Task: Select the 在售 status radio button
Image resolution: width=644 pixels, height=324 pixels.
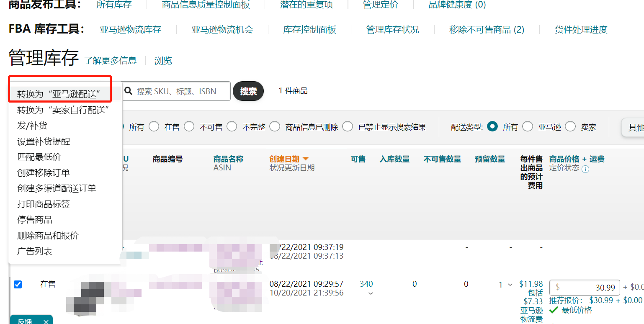Action: point(154,126)
